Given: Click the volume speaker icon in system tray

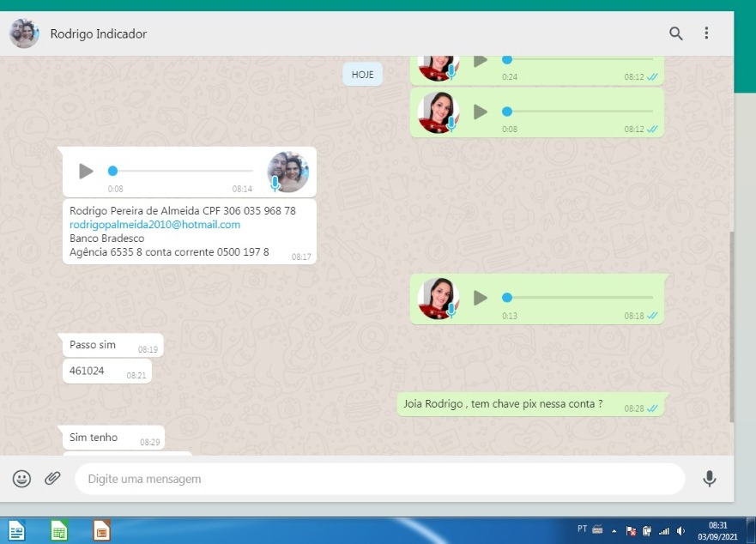Looking at the screenshot, I should [x=680, y=531].
